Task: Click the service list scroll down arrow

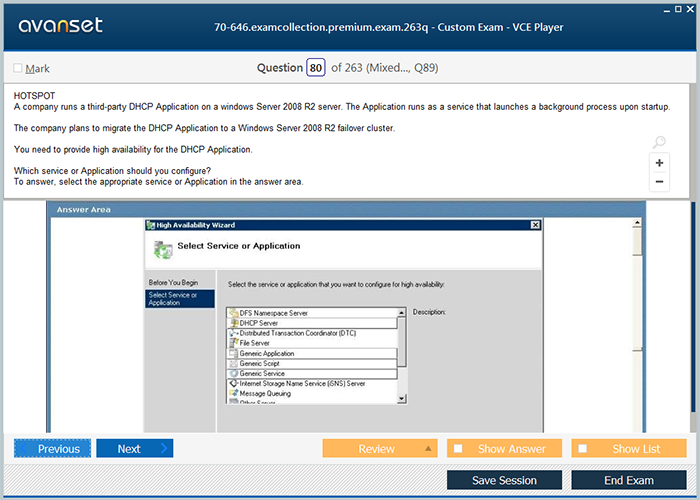Action: click(x=401, y=399)
